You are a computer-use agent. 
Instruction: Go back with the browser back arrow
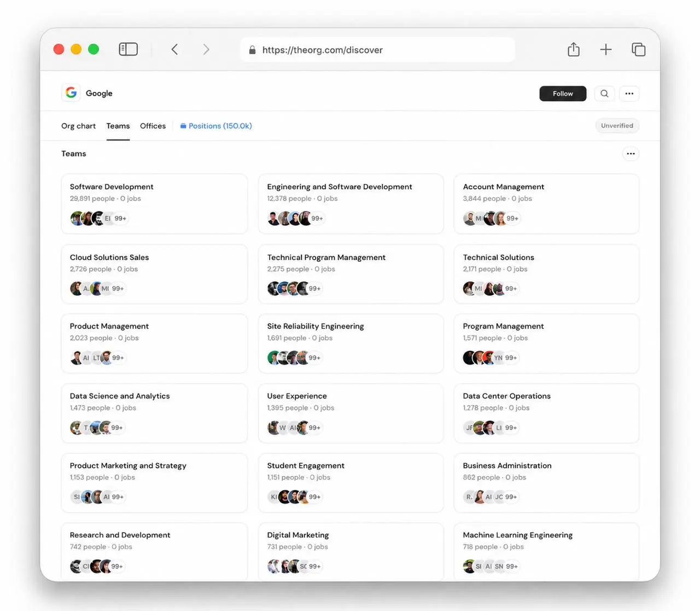pyautogui.click(x=174, y=49)
